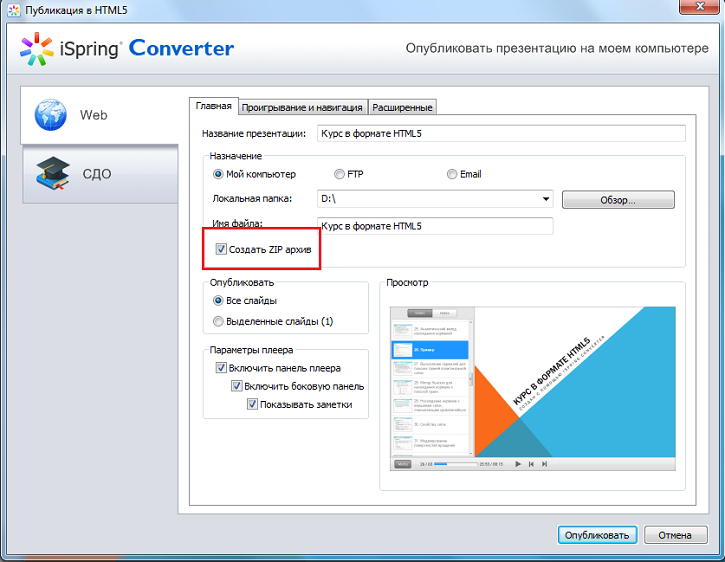The width and height of the screenshot is (725, 562).
Task: Click the preview player progress bar
Action: click(455, 464)
